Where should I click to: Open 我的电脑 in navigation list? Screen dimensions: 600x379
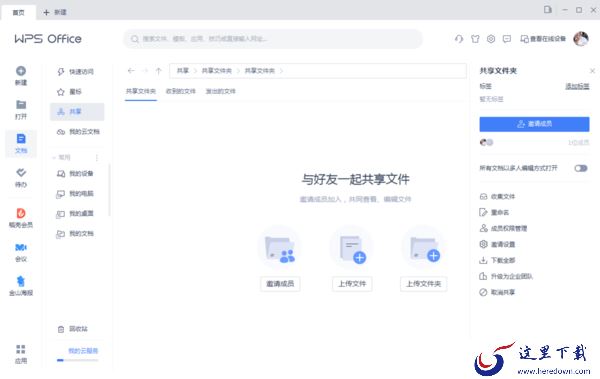pos(77,193)
